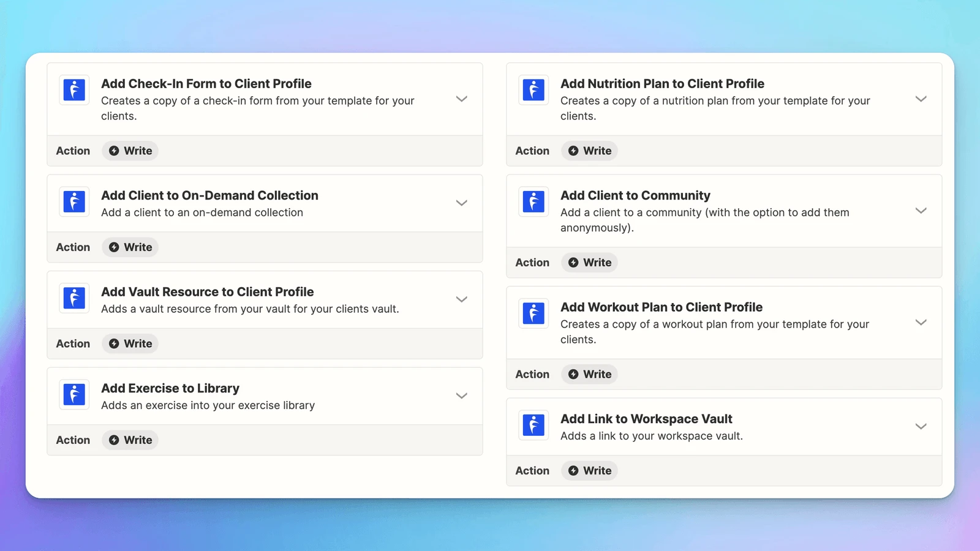The image size is (980, 551).
Task: Click description 'Adds a vault resource from your vault'
Action: coord(250,309)
